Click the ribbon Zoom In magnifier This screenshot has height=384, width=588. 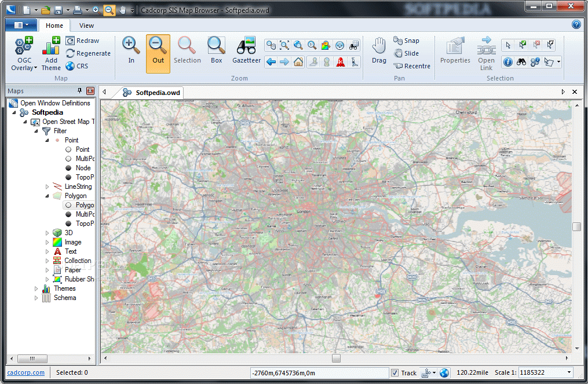coord(131,45)
